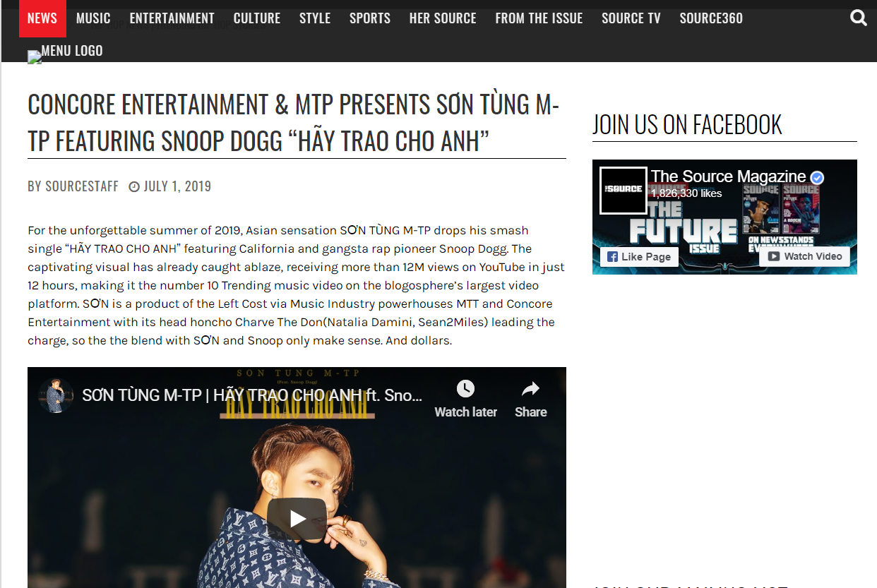The image size is (877, 588).
Task: Click the YouTube channel avatar thumbnail
Action: (x=56, y=395)
